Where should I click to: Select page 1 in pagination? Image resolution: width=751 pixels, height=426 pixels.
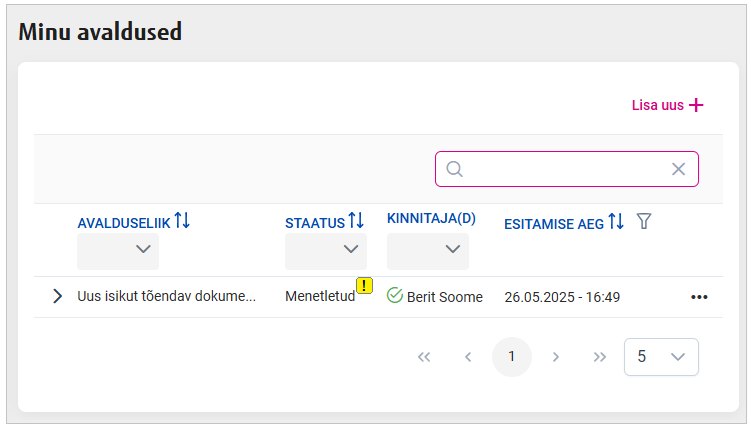pos(512,356)
